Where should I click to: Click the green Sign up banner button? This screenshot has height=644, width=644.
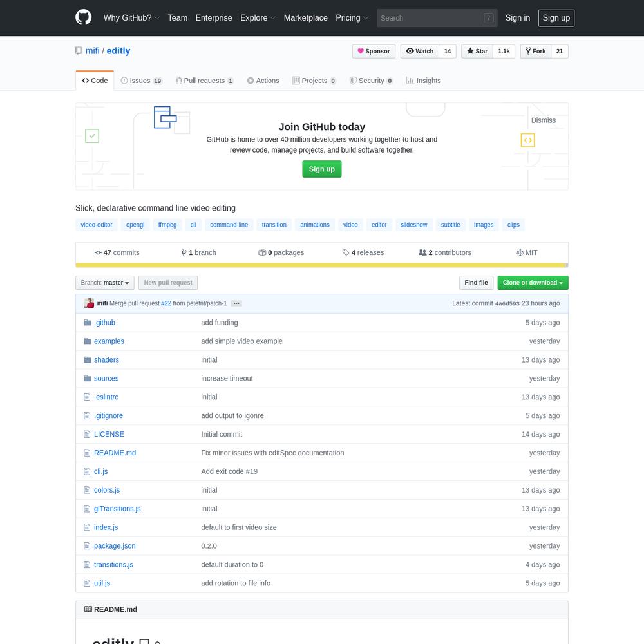321,169
